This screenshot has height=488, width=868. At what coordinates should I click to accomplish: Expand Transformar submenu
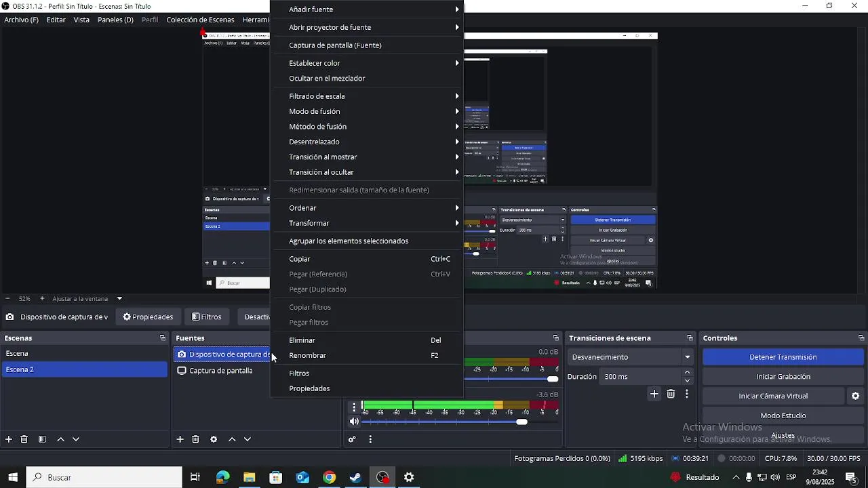pyautogui.click(x=367, y=223)
